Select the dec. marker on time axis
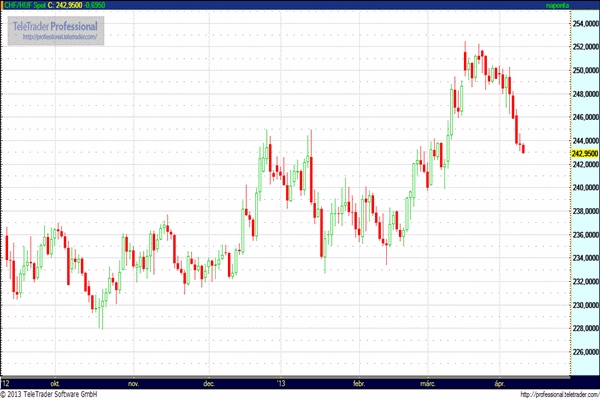Image resolution: width=600 pixels, height=400 pixels. click(x=210, y=382)
